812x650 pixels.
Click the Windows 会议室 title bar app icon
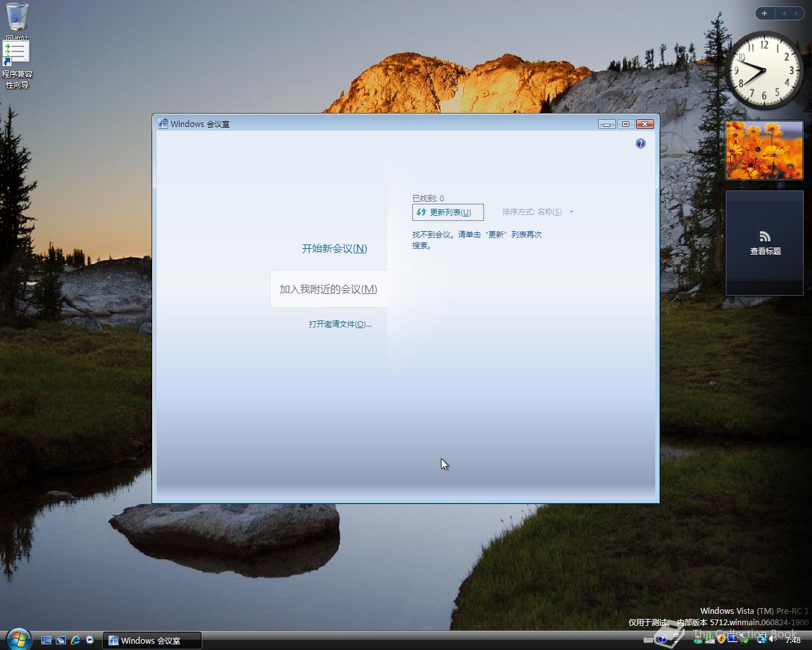click(x=163, y=124)
